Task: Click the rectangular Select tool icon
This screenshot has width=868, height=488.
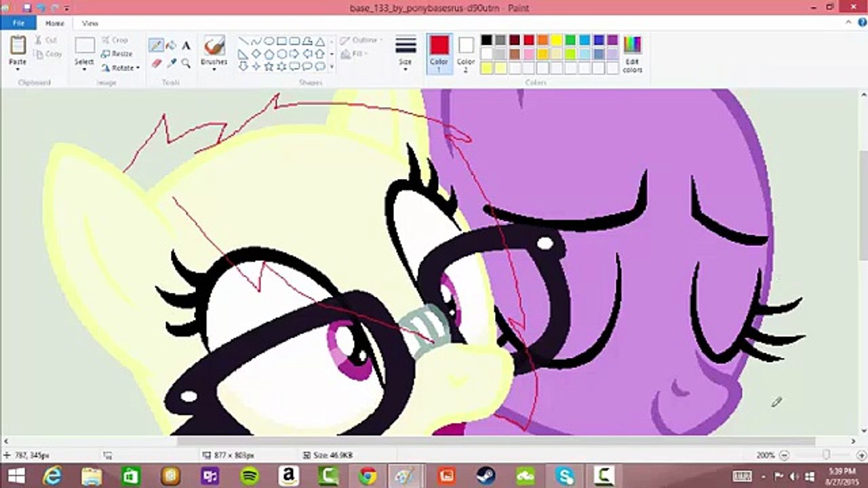Action: click(85, 46)
